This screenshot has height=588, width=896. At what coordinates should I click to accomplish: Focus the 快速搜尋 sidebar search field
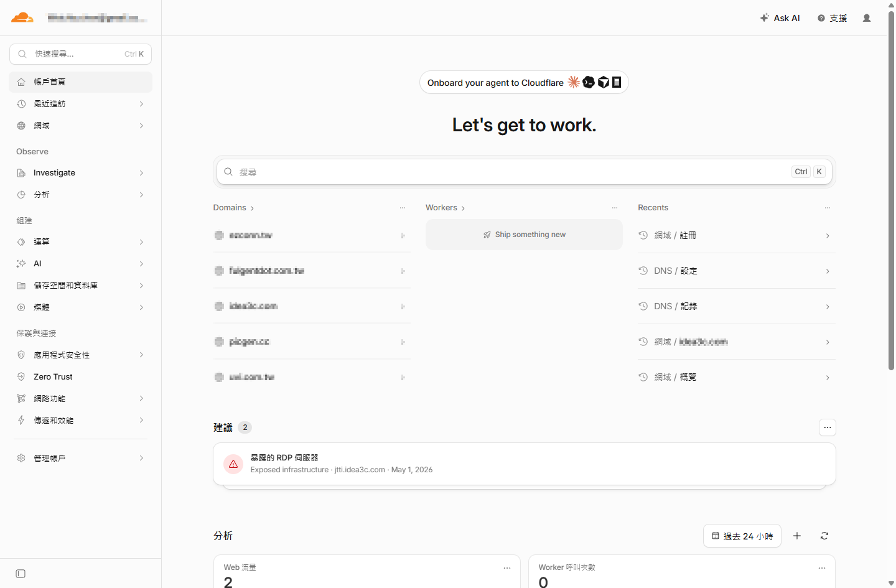81,54
